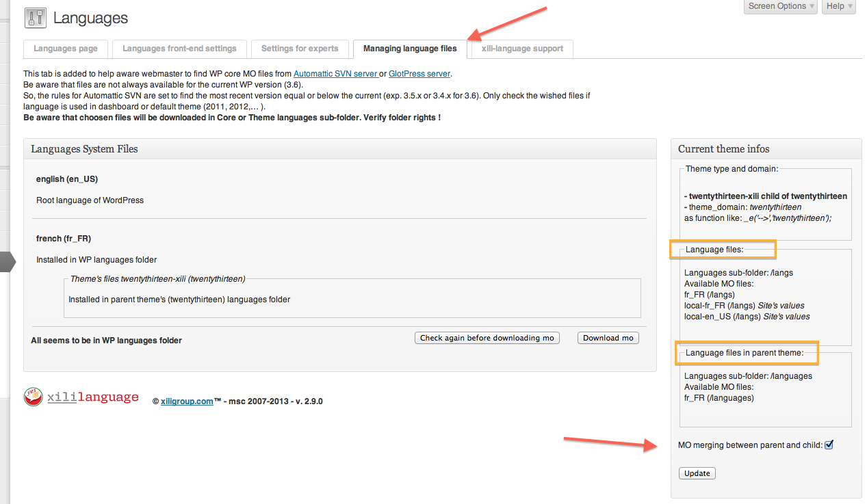Select the Managing language files tab
This screenshot has height=504, width=867.
[x=410, y=49]
